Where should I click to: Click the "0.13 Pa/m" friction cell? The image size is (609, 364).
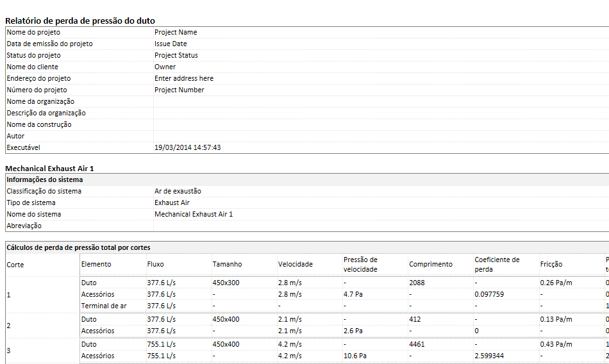tap(556, 319)
